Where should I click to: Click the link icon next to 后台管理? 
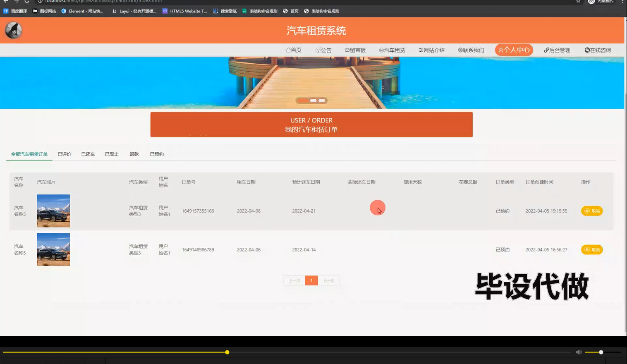pyautogui.click(x=547, y=50)
